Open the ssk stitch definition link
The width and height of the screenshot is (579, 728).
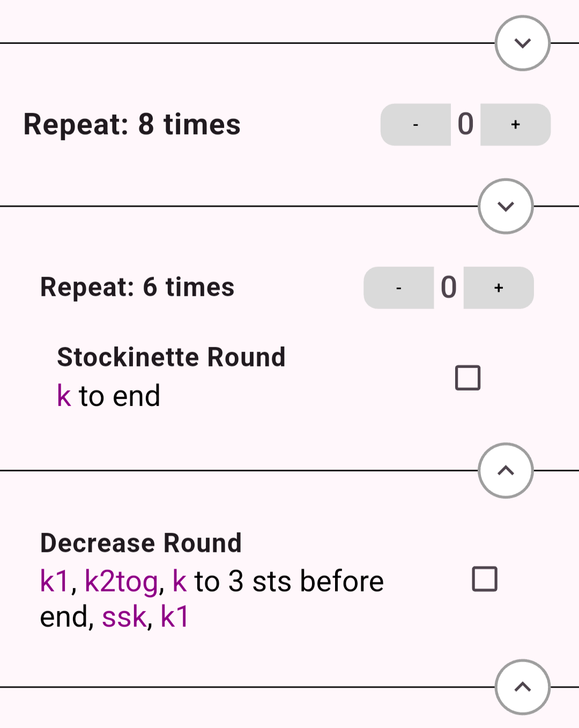point(124,617)
